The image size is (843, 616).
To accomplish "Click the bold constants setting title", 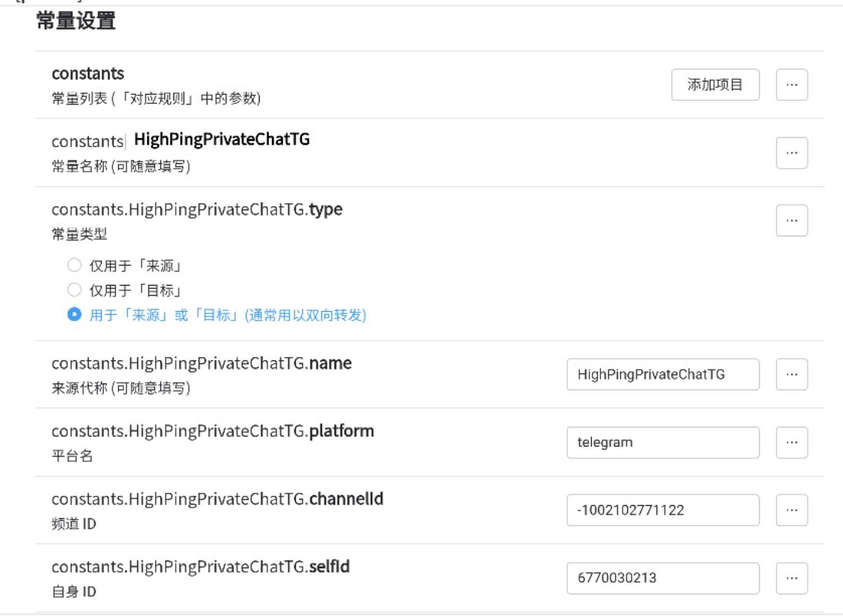I will [88, 73].
